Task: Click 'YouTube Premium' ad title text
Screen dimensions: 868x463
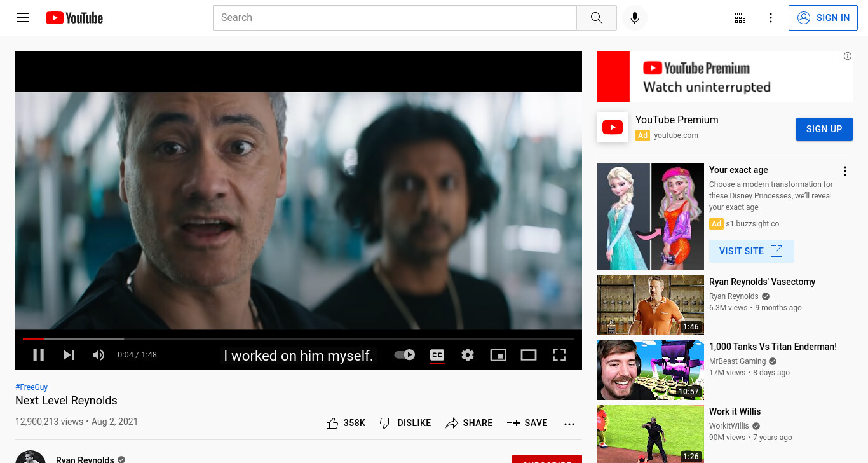Action: pyautogui.click(x=677, y=120)
